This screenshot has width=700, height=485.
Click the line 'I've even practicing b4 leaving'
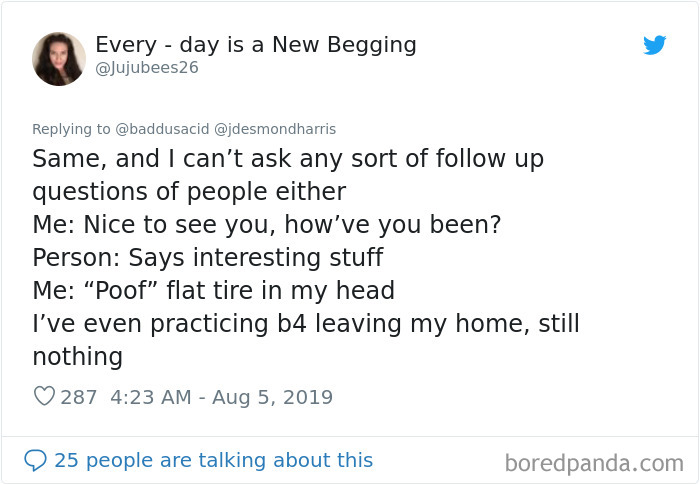(x=305, y=324)
